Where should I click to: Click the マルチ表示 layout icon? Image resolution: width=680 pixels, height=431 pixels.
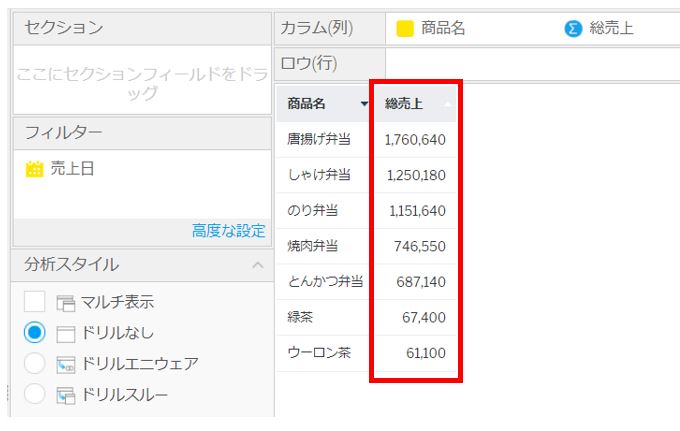point(67,302)
